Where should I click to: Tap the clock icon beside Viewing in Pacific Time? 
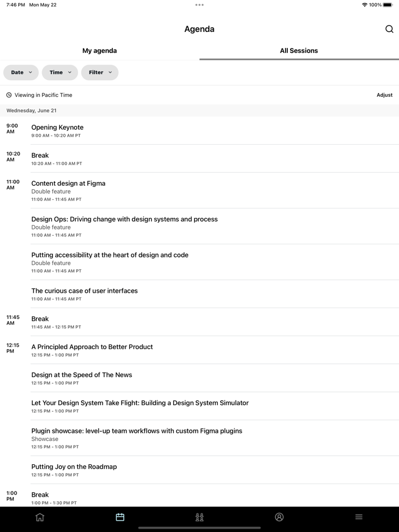click(x=8, y=95)
